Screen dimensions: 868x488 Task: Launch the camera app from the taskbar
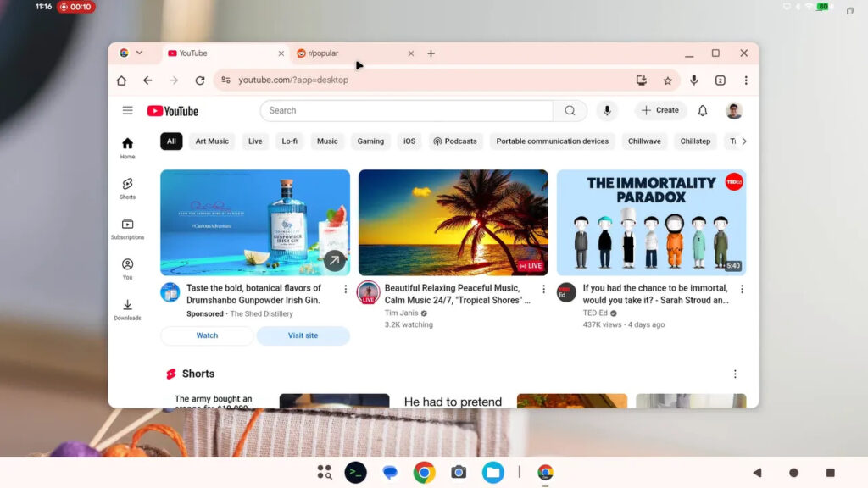pos(459,472)
